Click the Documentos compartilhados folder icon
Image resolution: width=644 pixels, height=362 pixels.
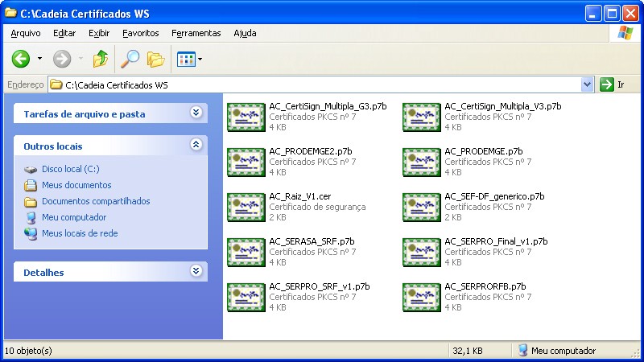click(31, 202)
